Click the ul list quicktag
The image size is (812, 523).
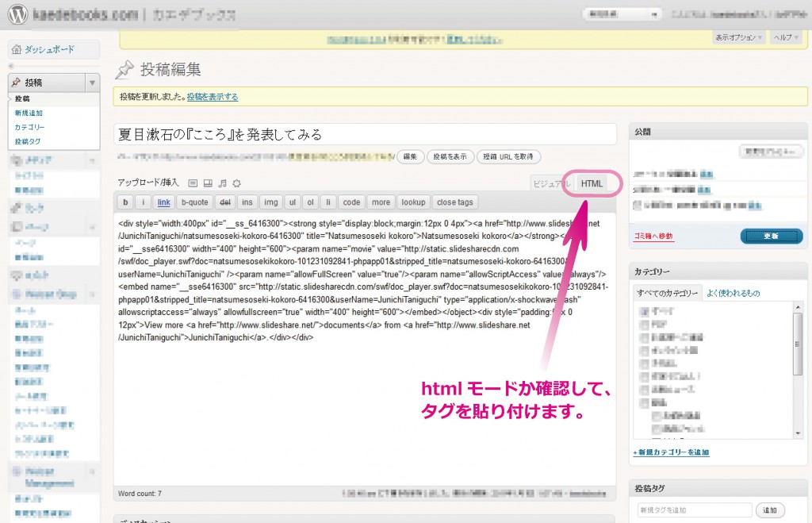(x=293, y=202)
